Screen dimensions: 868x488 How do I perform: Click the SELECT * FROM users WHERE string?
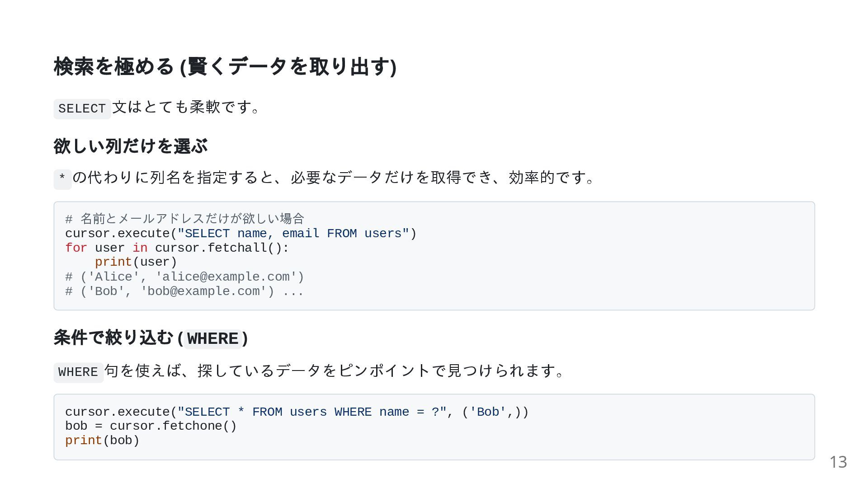pos(312,412)
